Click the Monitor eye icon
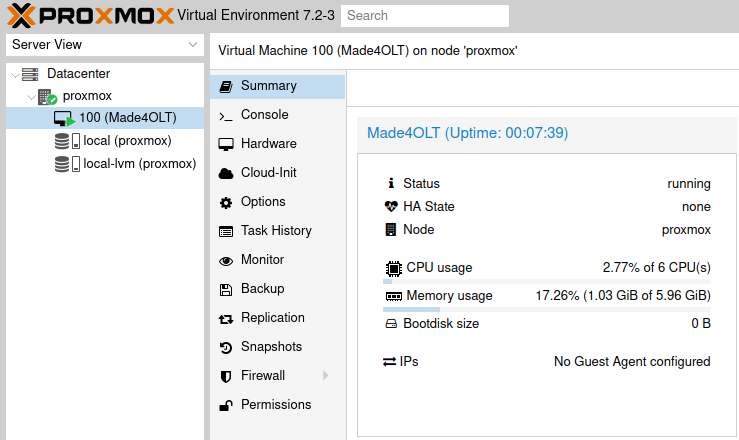 pos(225,260)
